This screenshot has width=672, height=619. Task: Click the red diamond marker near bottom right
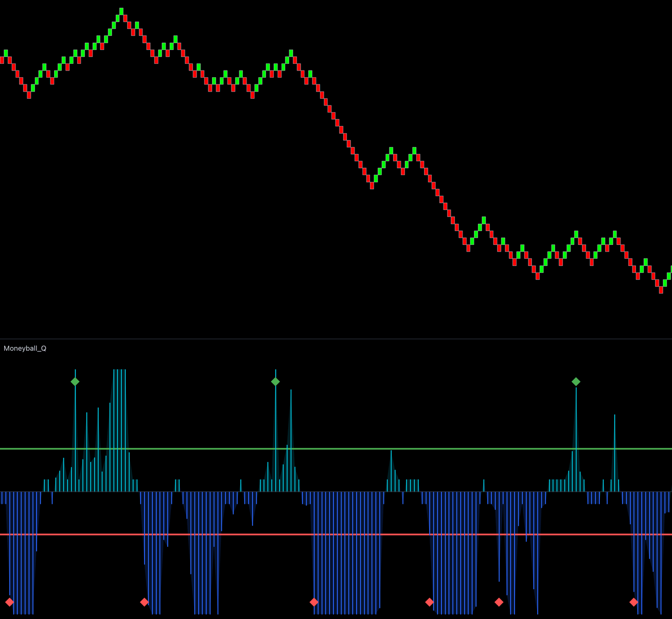pyautogui.click(x=499, y=602)
